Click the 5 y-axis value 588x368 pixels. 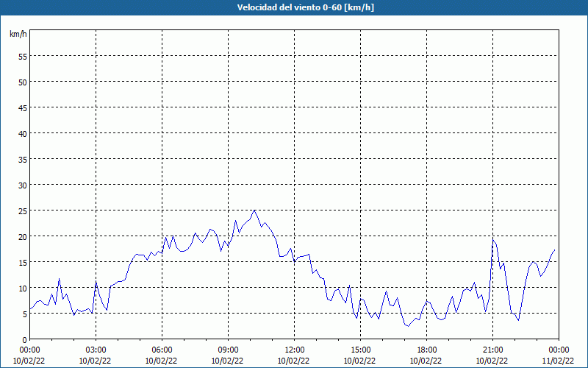point(25,314)
